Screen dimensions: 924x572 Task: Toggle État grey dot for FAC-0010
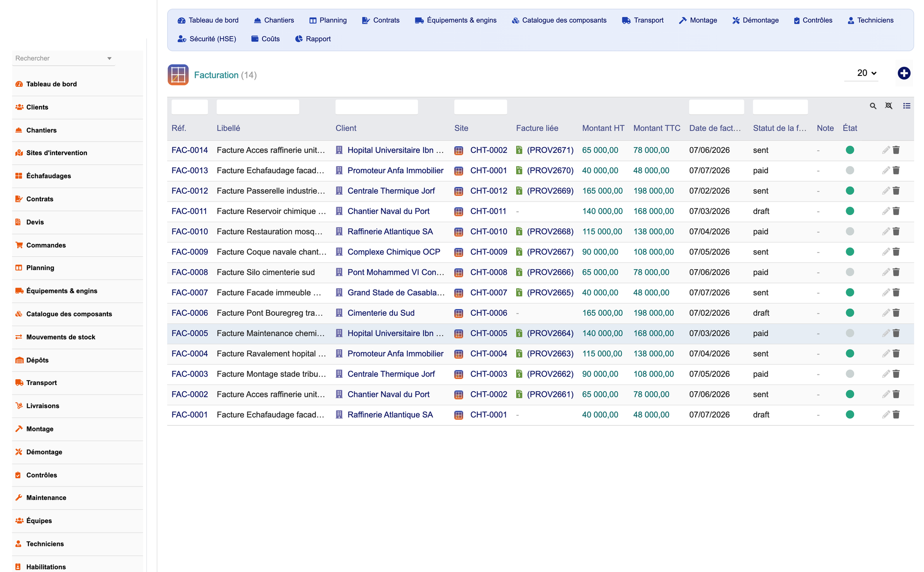[850, 232]
